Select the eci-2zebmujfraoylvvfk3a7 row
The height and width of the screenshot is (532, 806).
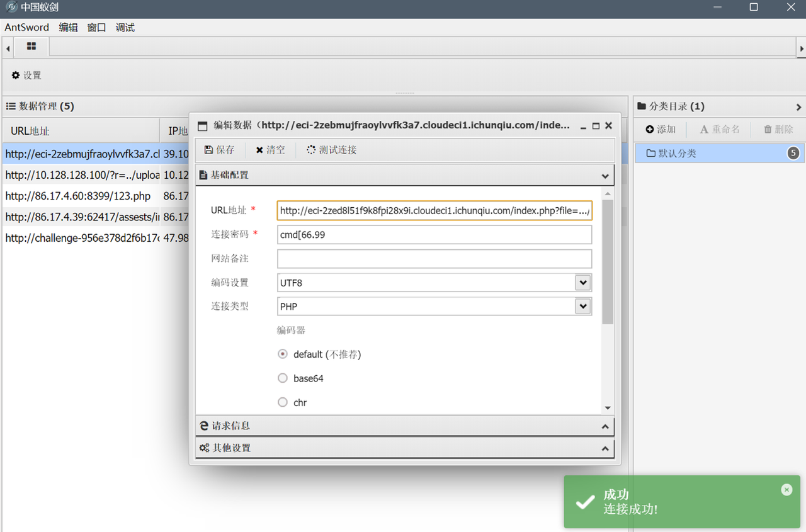pos(96,154)
